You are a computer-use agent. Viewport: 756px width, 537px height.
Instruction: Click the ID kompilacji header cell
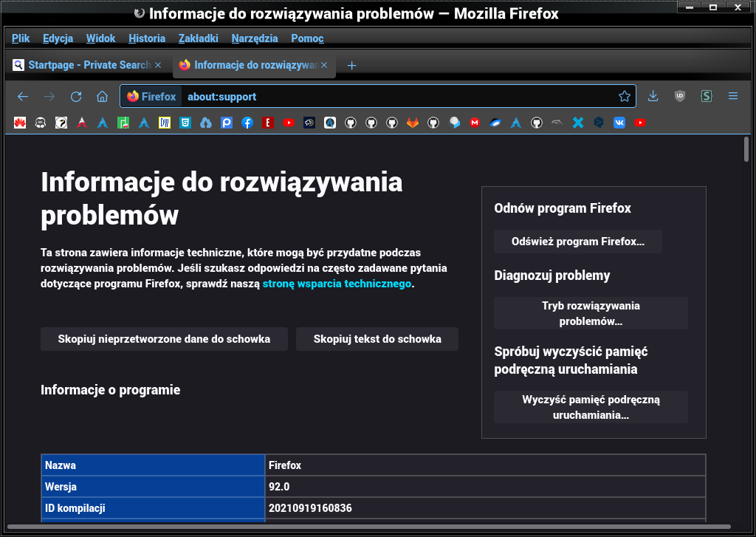[x=154, y=508]
